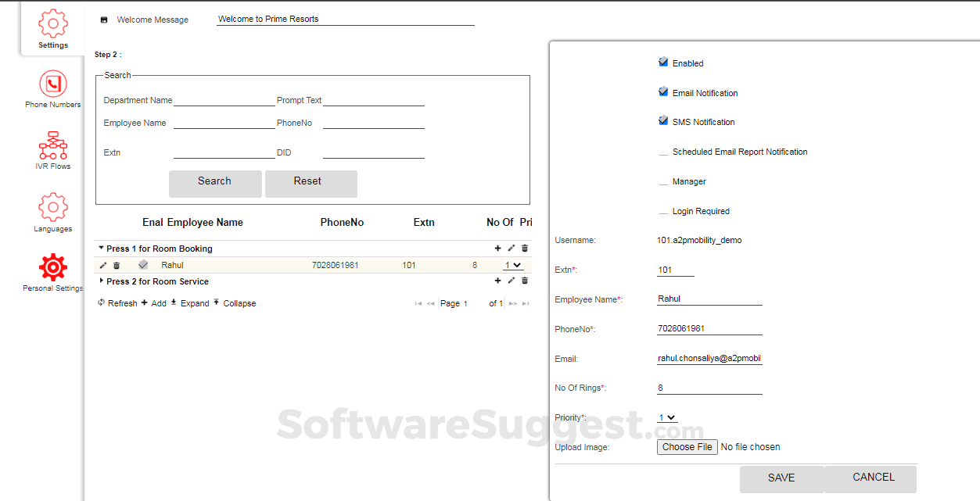The width and height of the screenshot is (980, 501).
Task: Open Languages gear icon in sidebar
Action: pyautogui.click(x=52, y=207)
